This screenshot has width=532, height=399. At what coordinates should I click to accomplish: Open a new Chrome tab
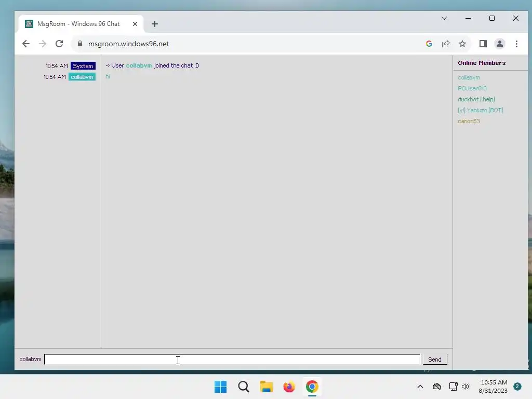tap(155, 24)
